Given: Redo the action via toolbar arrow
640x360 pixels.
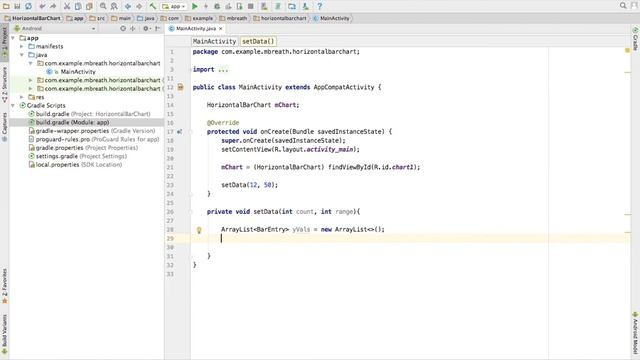Looking at the screenshot, I should (53, 6).
